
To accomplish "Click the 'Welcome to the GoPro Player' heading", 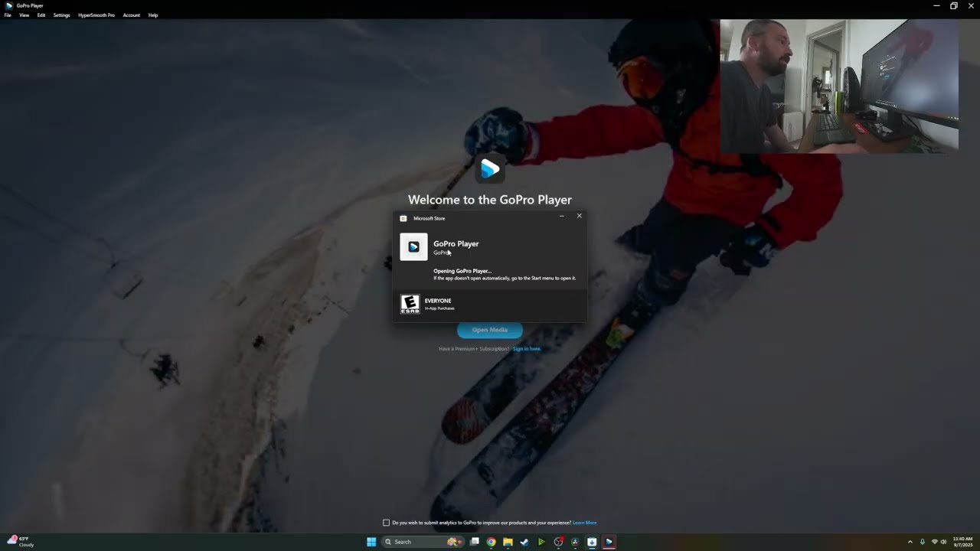I will [x=490, y=200].
